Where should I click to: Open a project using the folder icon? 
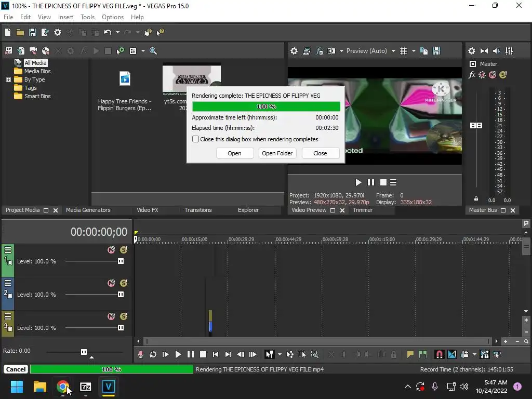click(x=20, y=32)
